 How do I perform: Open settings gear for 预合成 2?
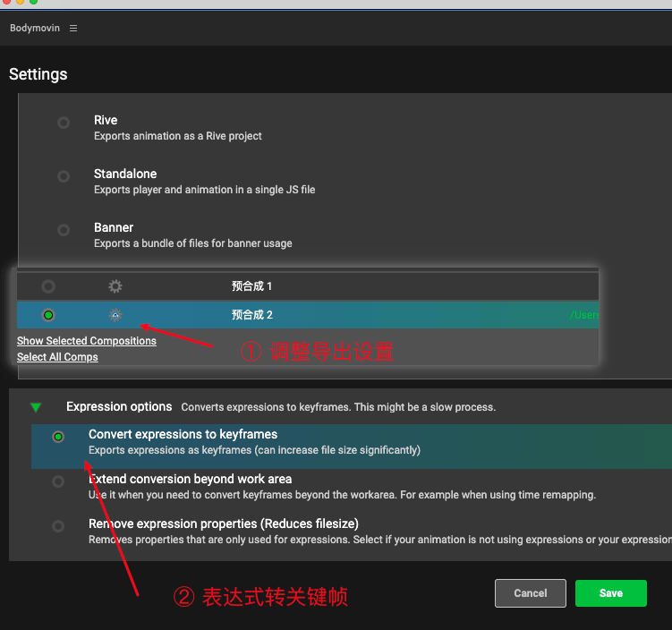(x=115, y=315)
